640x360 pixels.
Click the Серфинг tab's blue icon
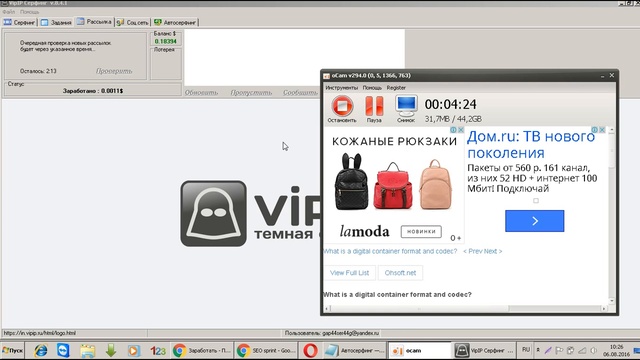[x=8, y=22]
